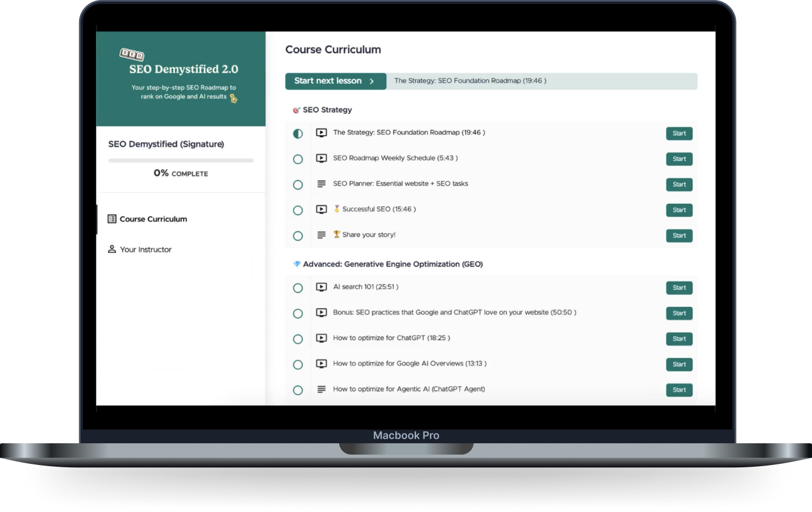Click the target emoji beside SEO Strategy

296,110
